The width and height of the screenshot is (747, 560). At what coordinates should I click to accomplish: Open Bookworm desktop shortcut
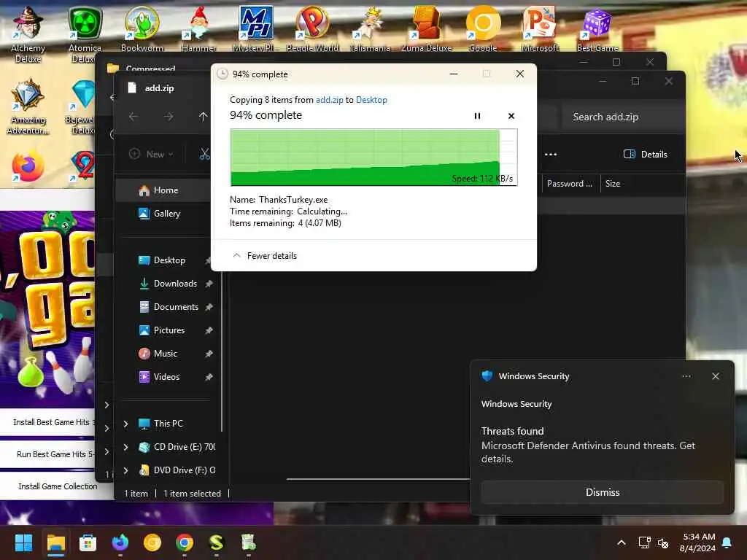(142, 28)
